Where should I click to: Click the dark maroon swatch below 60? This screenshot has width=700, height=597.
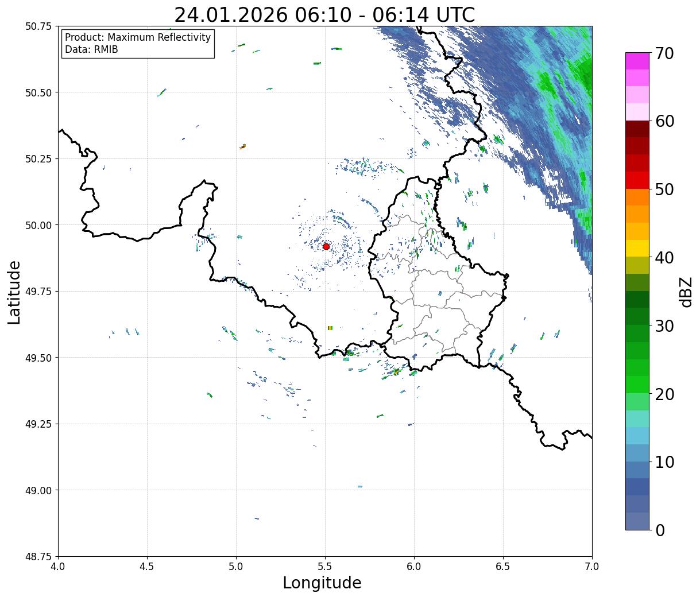[x=637, y=129]
